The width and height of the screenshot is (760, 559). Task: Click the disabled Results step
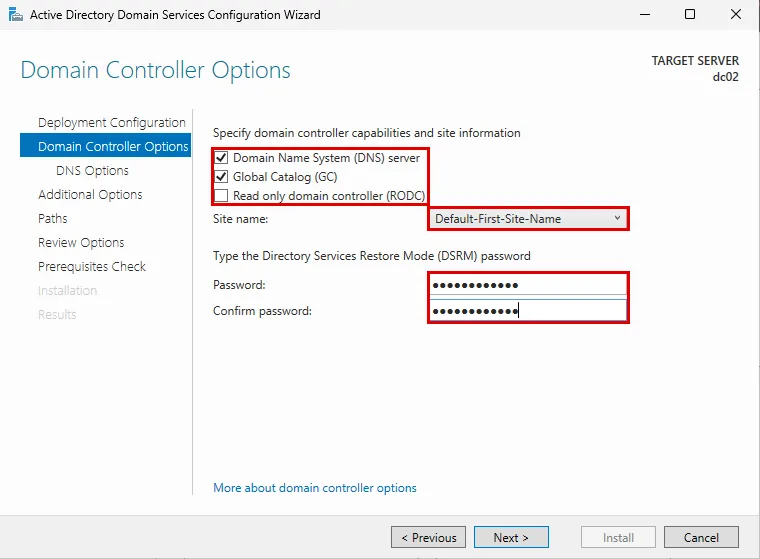click(57, 315)
